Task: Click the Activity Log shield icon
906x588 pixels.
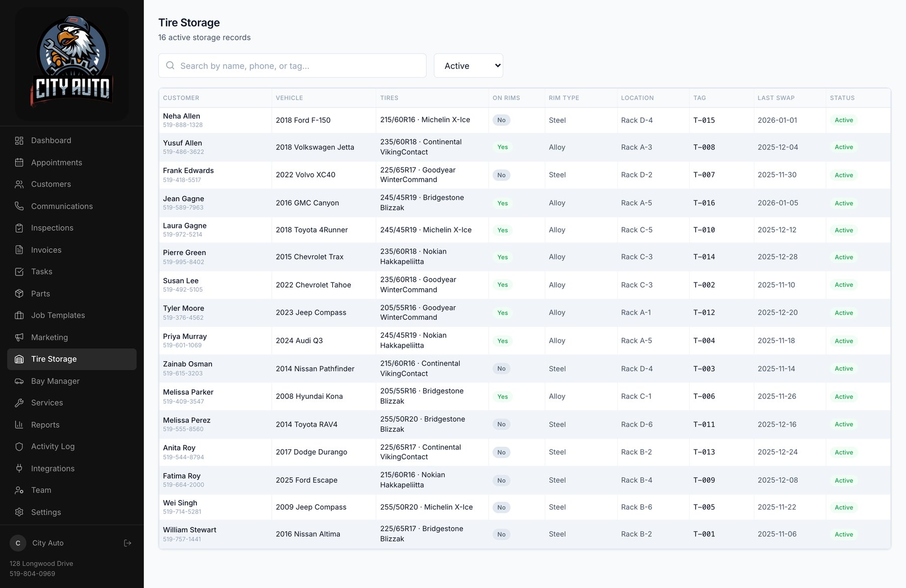Action: tap(19, 447)
